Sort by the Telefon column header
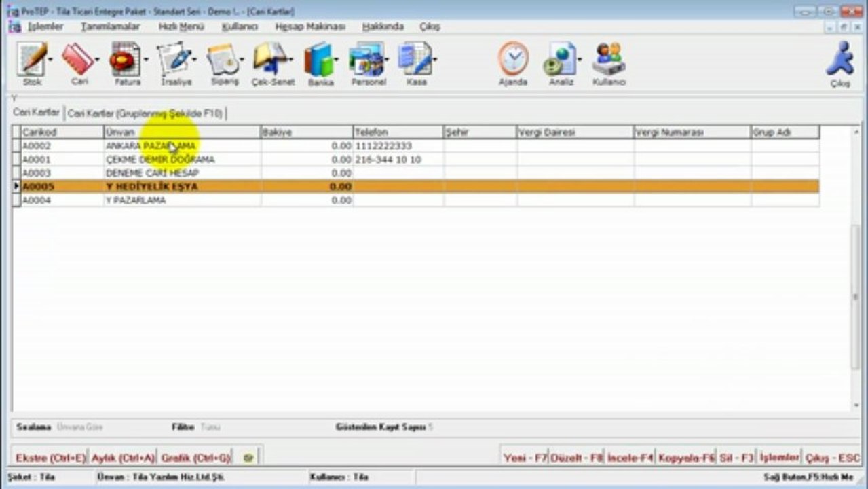This screenshot has height=489, width=868. coord(398,132)
